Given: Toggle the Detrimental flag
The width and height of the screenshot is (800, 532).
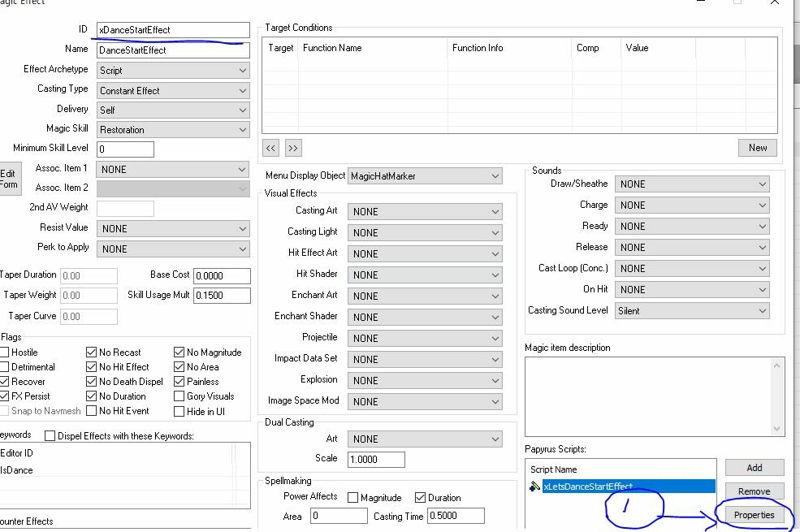Looking at the screenshot, I should pos(5,367).
